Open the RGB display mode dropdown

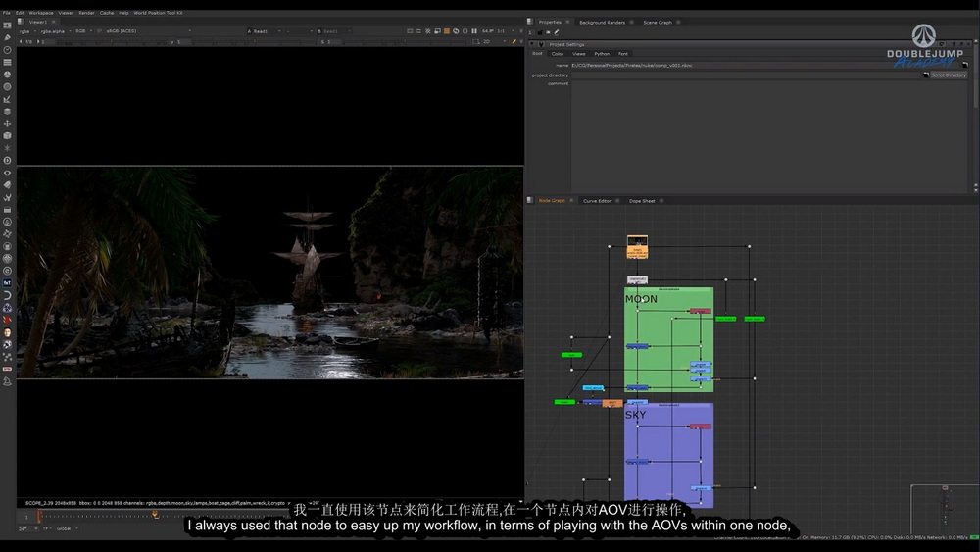tap(83, 31)
